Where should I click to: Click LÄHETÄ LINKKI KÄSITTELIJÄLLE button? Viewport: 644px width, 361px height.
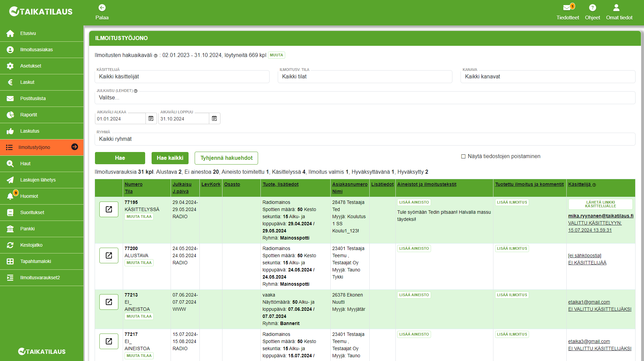pyautogui.click(x=600, y=204)
